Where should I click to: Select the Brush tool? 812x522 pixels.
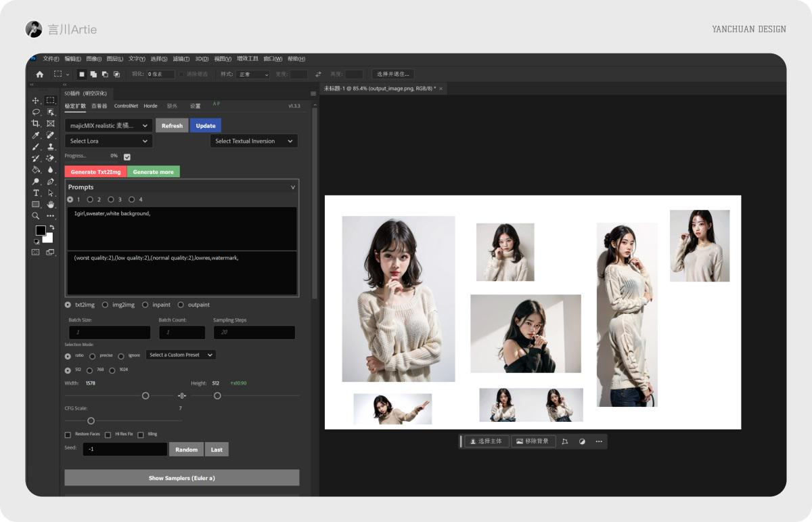(35, 147)
